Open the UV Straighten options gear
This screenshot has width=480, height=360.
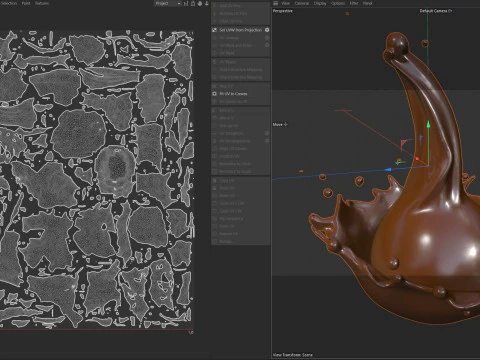[267, 133]
